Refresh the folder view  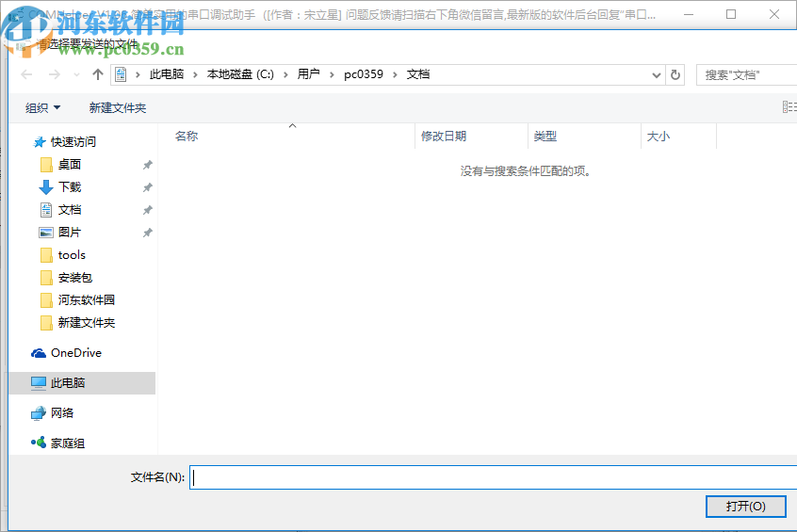(x=675, y=75)
